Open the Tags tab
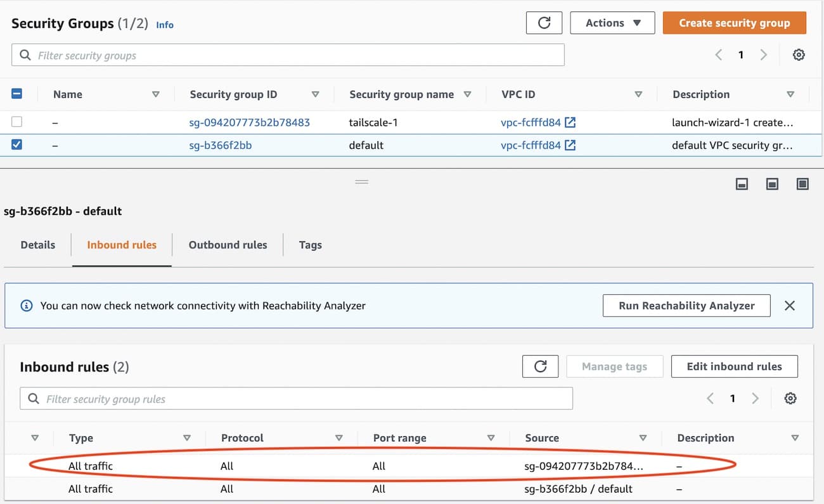Screen dimensions: 824x504 pyautogui.click(x=310, y=245)
